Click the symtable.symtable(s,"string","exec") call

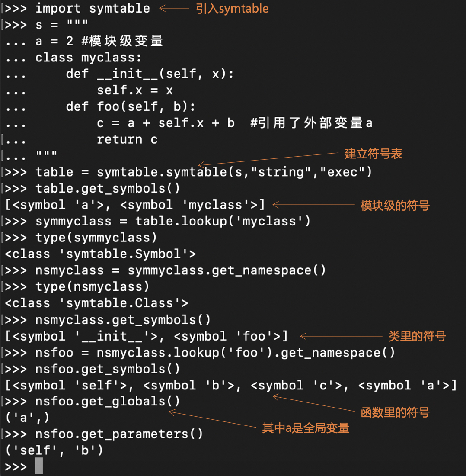coord(234,172)
